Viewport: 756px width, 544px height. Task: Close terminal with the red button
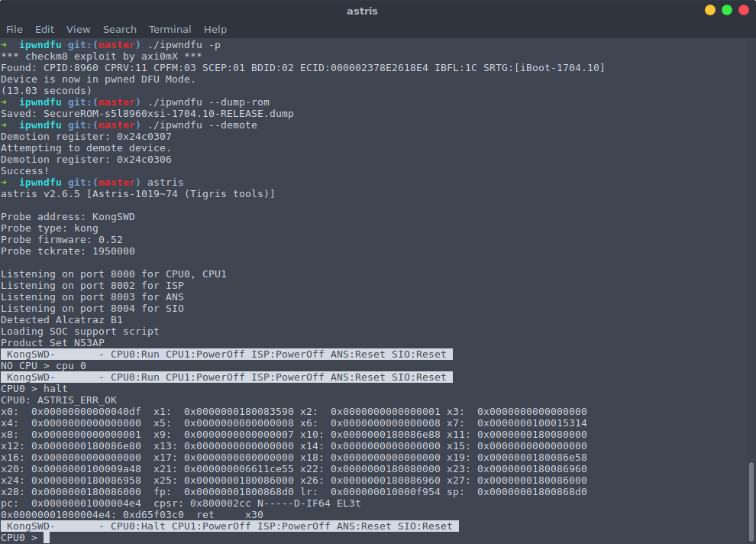point(744,11)
